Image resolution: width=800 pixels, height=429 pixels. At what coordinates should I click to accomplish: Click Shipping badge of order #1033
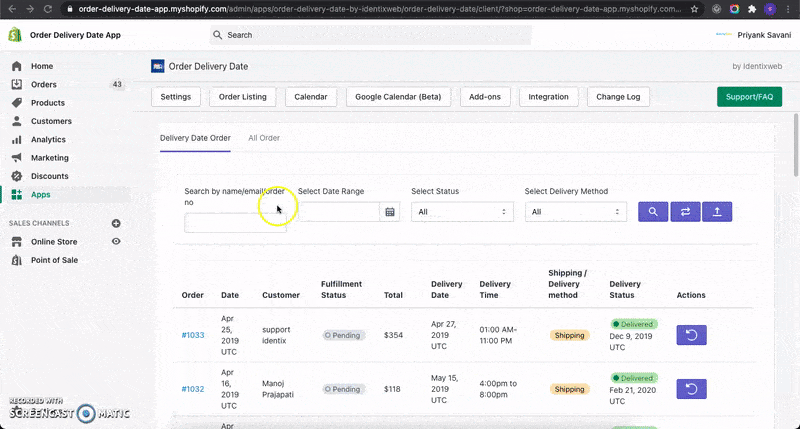point(569,335)
